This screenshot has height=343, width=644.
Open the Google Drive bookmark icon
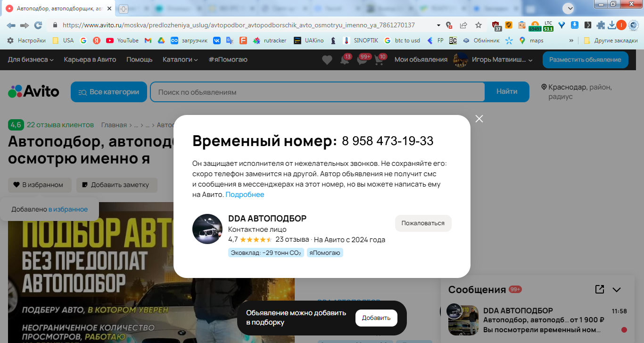coord(161,41)
